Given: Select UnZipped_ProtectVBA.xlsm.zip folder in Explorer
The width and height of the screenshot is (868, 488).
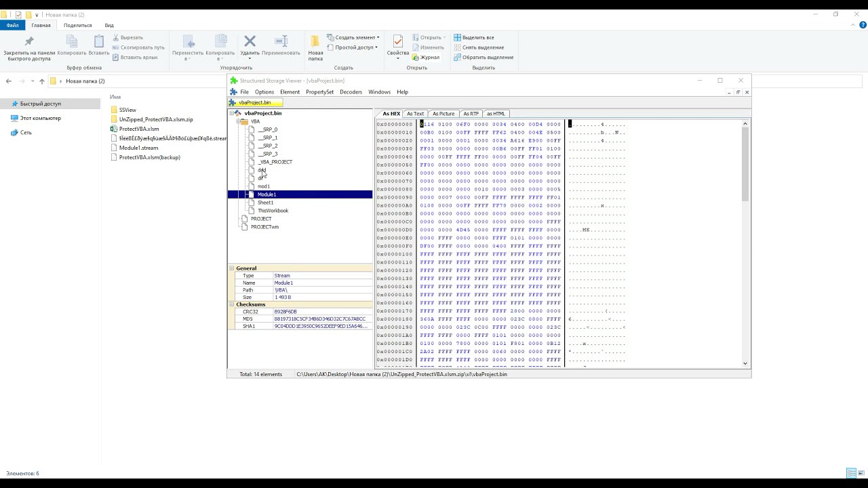Looking at the screenshot, I should pos(156,119).
